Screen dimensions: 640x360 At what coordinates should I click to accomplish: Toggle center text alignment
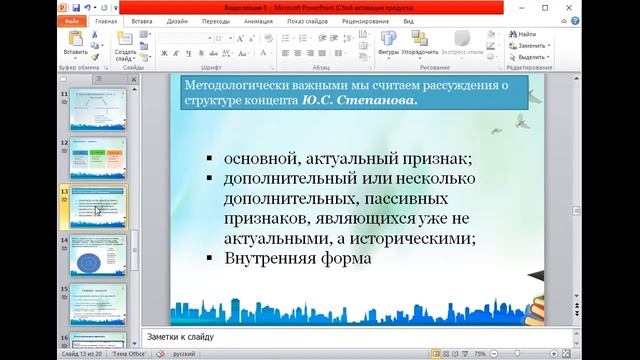[x=298, y=53]
